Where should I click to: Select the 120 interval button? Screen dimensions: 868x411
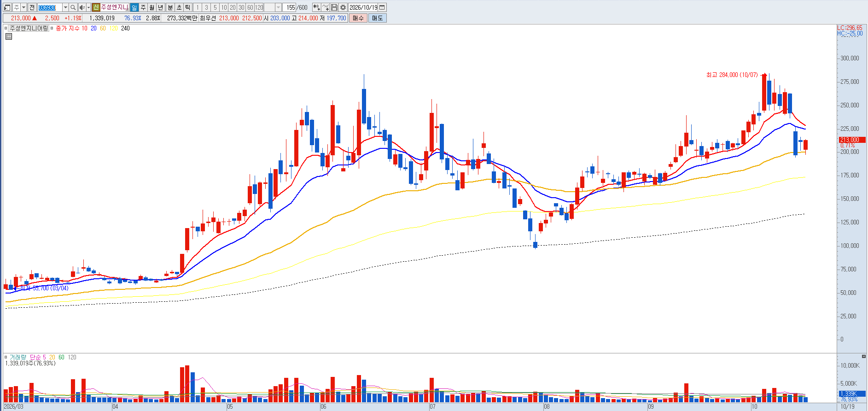[x=259, y=7]
